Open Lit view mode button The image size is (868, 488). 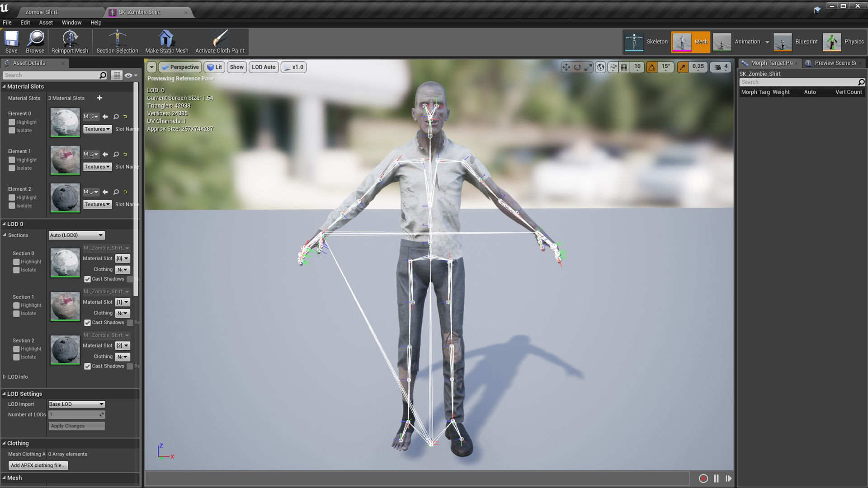coord(214,67)
